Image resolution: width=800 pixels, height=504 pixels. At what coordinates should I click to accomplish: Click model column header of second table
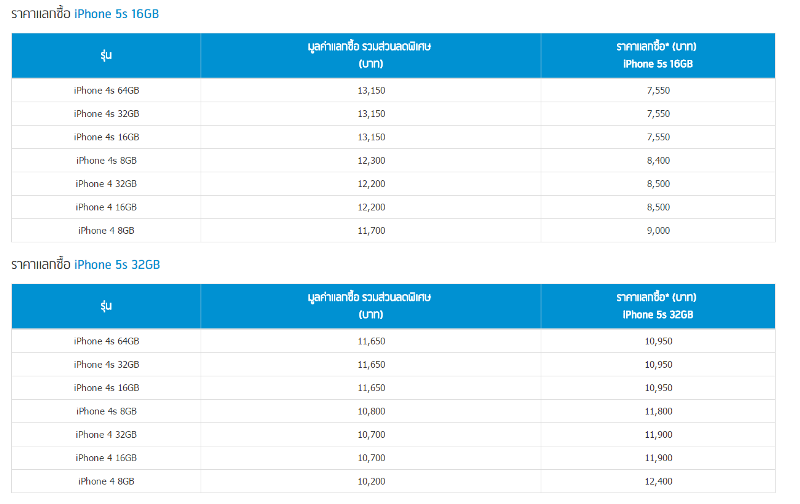(x=106, y=306)
